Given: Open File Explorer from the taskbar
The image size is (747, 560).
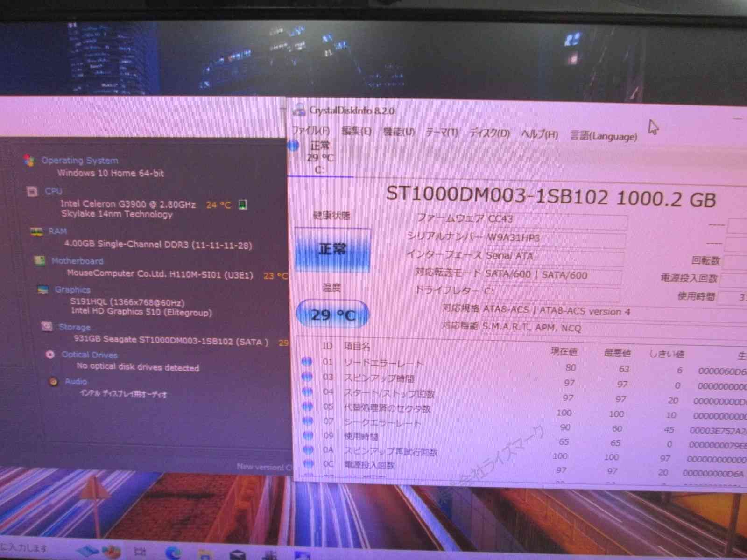Looking at the screenshot, I should click(x=205, y=554).
